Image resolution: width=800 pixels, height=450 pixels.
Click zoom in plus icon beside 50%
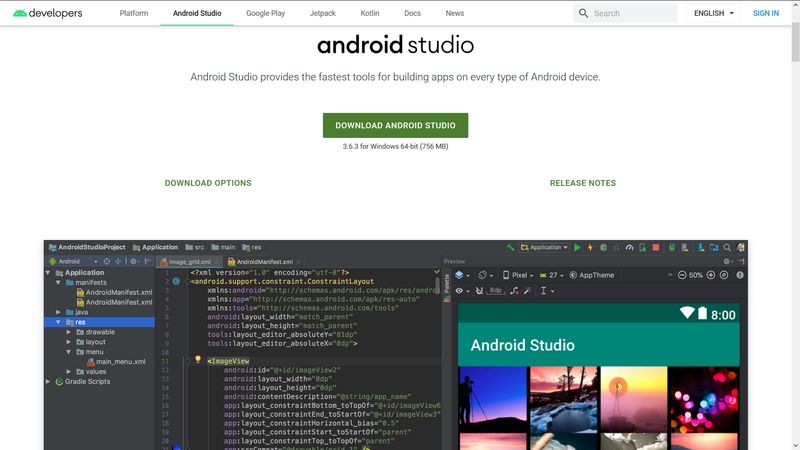click(711, 275)
